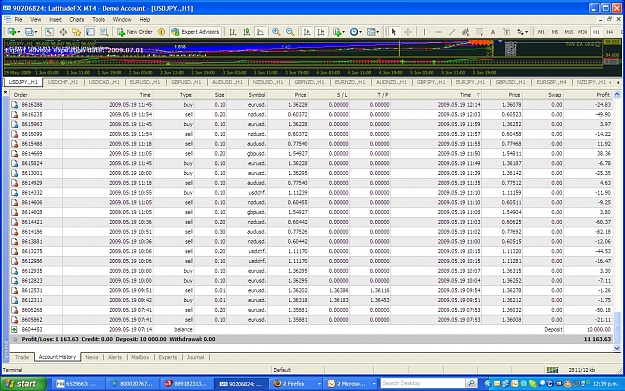The height and width of the screenshot is (391, 625).
Task: Open the News terminal tab
Action: 92,357
